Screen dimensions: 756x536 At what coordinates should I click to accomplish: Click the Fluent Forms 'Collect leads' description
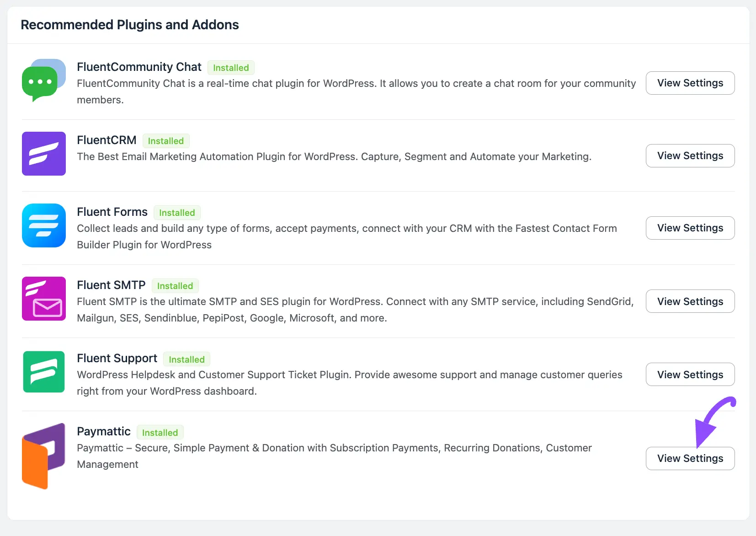point(347,236)
